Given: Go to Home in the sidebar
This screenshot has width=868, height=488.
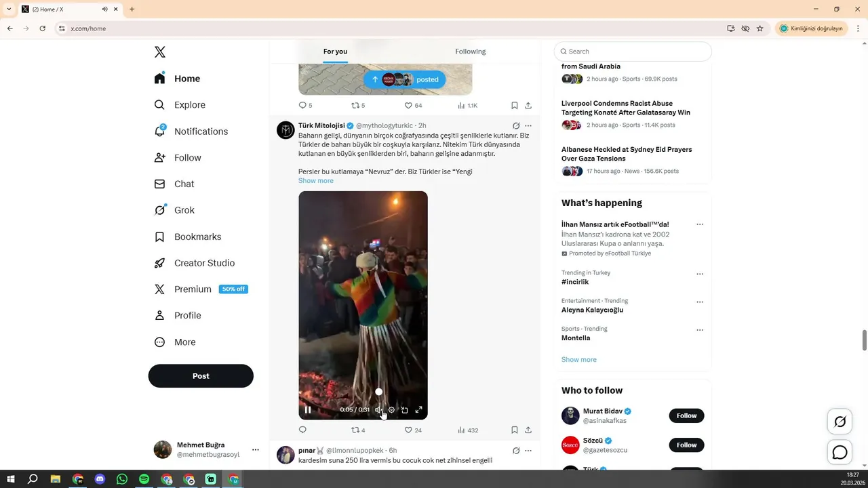Looking at the screenshot, I should (x=177, y=79).
